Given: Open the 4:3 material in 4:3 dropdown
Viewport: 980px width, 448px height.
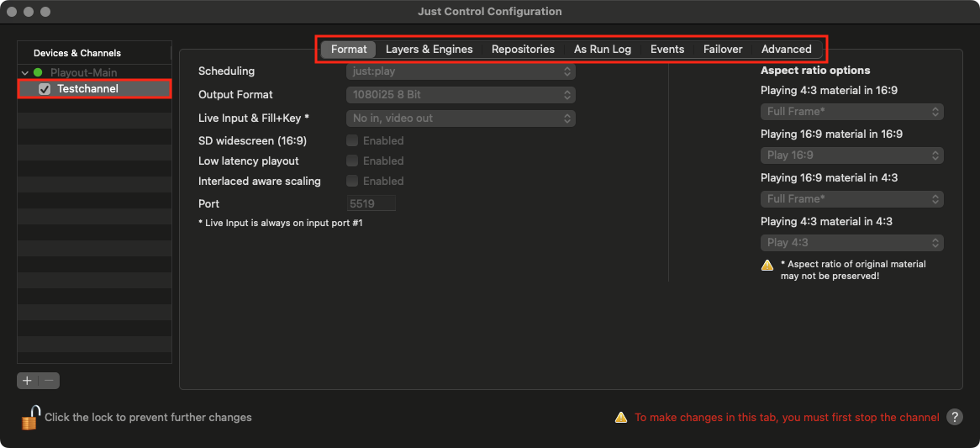Looking at the screenshot, I should pyautogui.click(x=852, y=243).
